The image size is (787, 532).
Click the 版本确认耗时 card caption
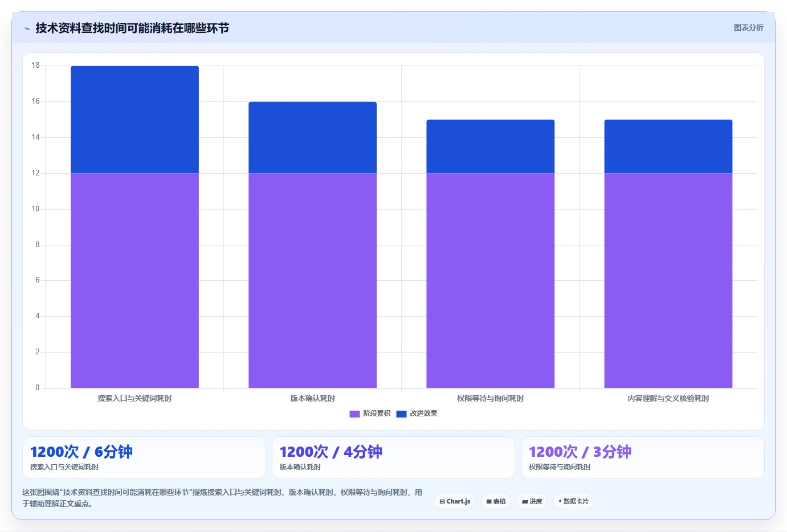300,467
